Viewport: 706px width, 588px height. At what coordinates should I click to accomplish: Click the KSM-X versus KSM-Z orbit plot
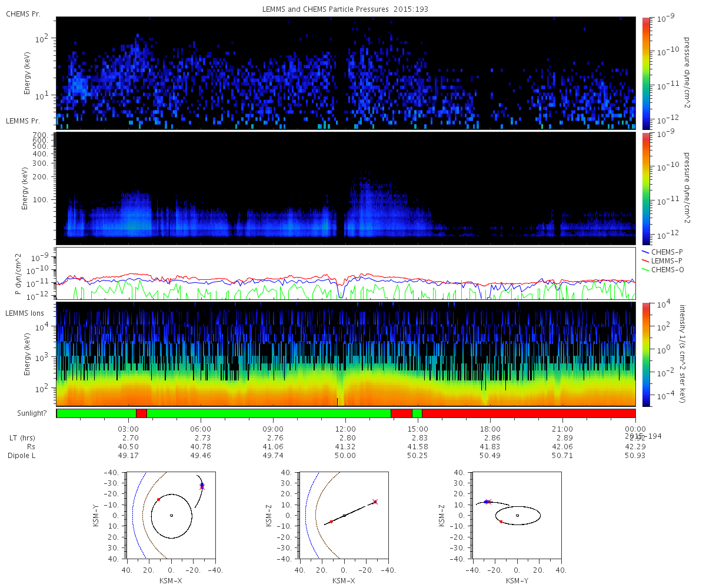click(x=344, y=516)
